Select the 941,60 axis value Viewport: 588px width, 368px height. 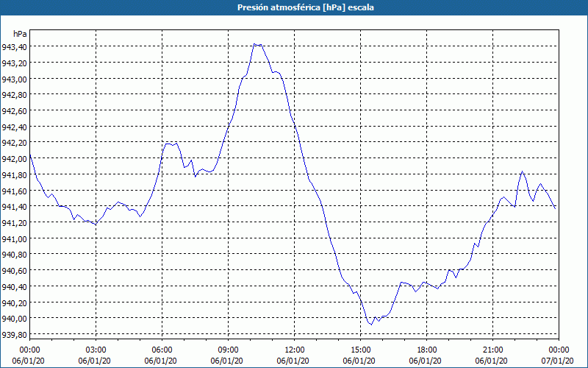[14, 191]
